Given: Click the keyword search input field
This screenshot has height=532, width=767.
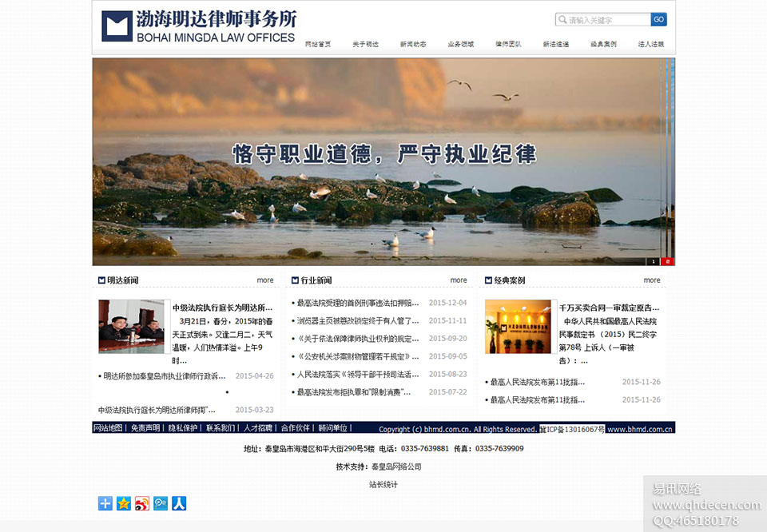Looking at the screenshot, I should click(x=608, y=20).
